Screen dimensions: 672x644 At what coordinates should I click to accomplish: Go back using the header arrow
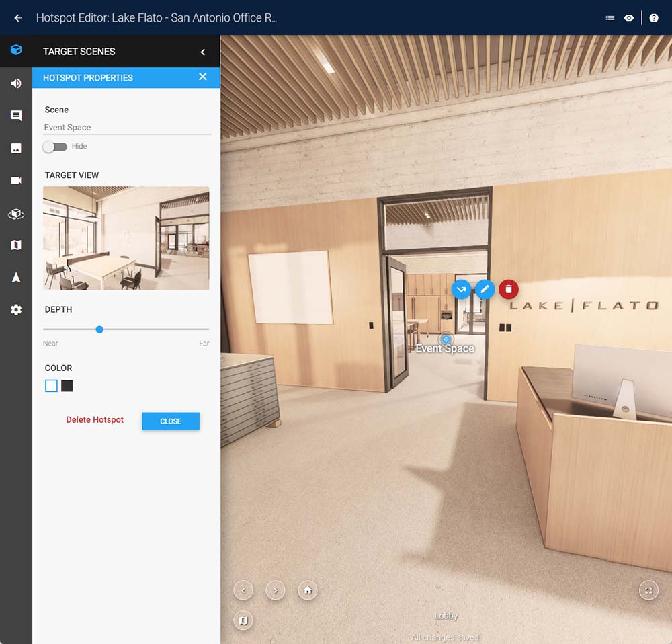pos(17,17)
